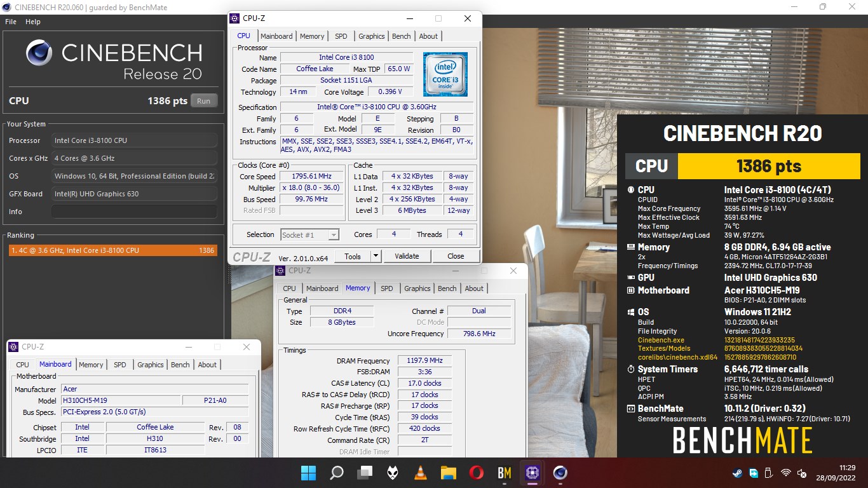Image resolution: width=868 pixels, height=488 pixels.
Task: Click the System Timers clock icon in BenchMate panel
Action: coord(631,369)
